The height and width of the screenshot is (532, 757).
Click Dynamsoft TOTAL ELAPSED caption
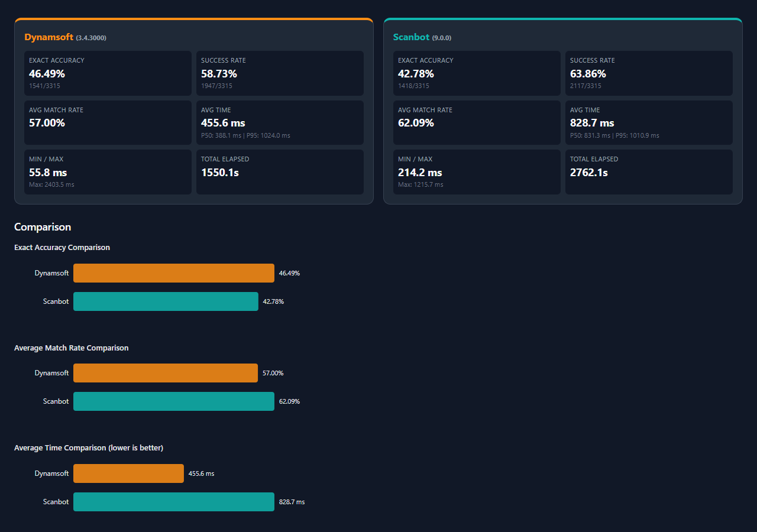[x=225, y=159]
